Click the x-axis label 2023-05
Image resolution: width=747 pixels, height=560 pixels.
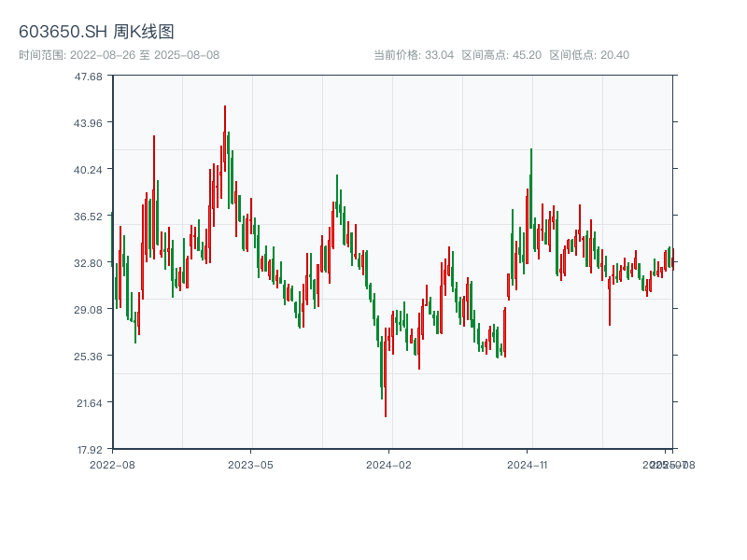click(250, 465)
